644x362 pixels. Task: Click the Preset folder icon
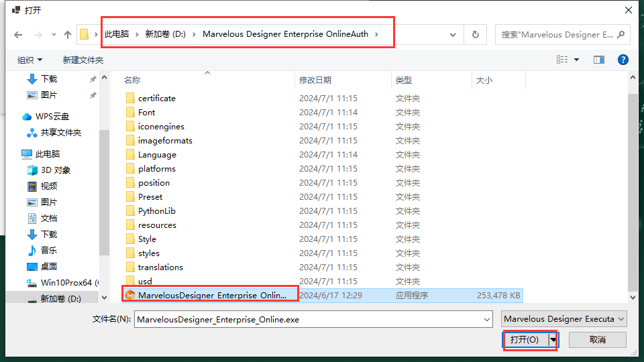point(130,196)
